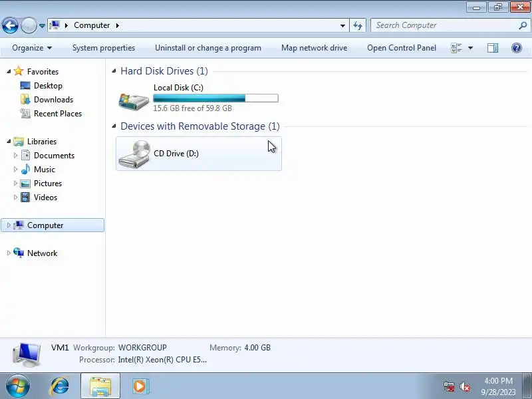Click the Intel(R) Xeon(R) processor text
This screenshot has width=532, height=399.
tap(162, 360)
